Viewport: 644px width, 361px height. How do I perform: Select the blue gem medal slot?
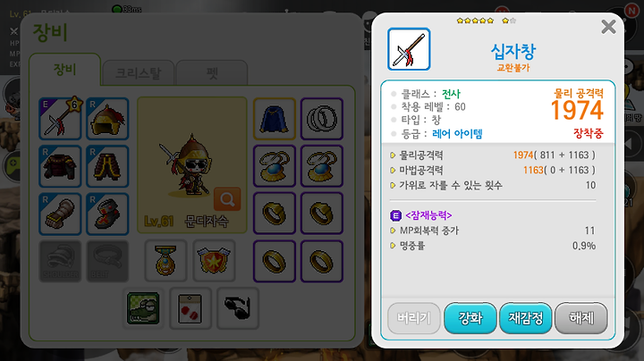click(x=166, y=261)
